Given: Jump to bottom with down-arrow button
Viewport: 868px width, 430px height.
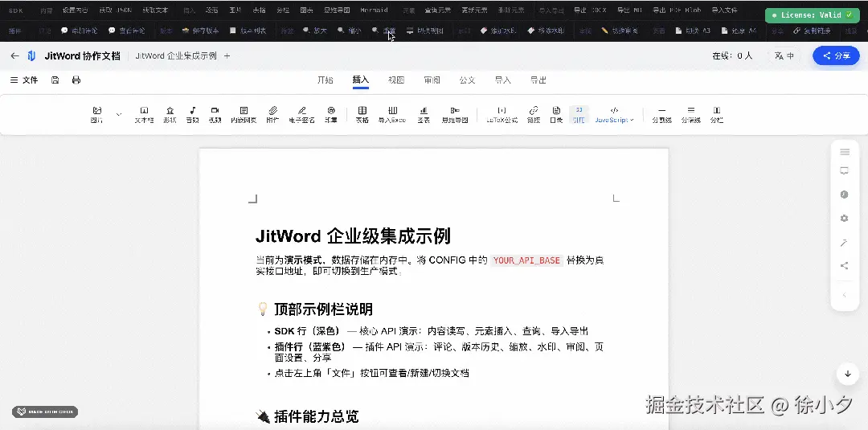Looking at the screenshot, I should coord(848,374).
